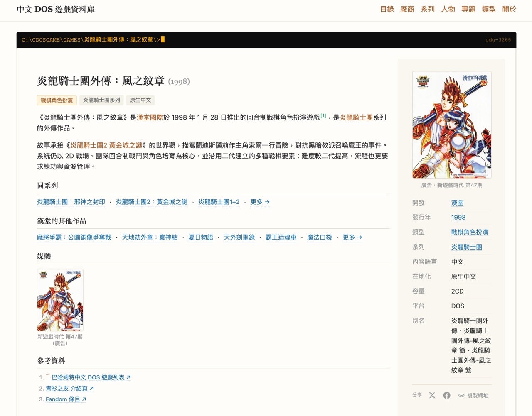
Task: Go to site home 中文 DOS 遊戲資料庫
Action: point(56,9)
